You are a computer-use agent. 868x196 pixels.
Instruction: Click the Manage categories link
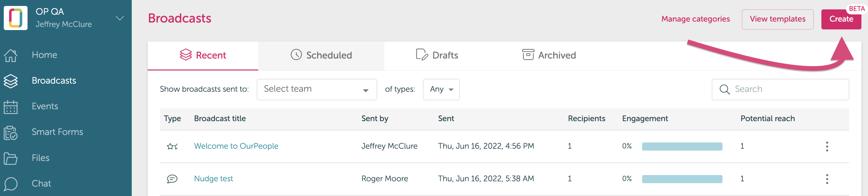696,19
